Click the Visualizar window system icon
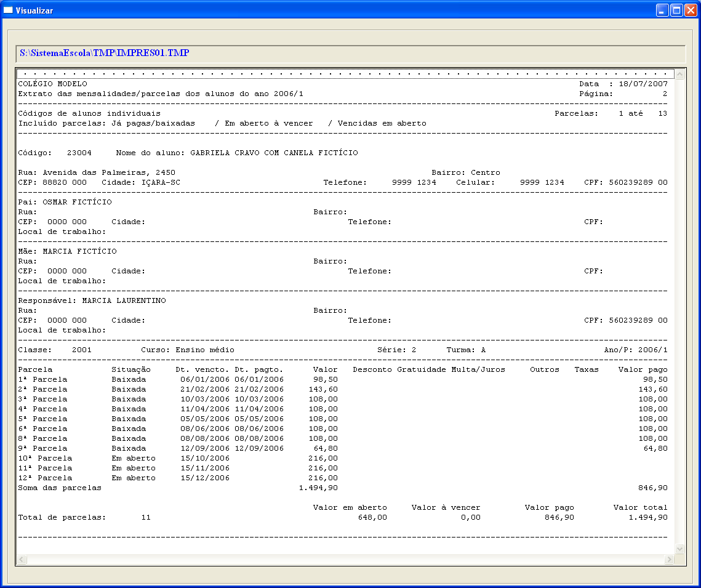 pyautogui.click(x=9, y=10)
